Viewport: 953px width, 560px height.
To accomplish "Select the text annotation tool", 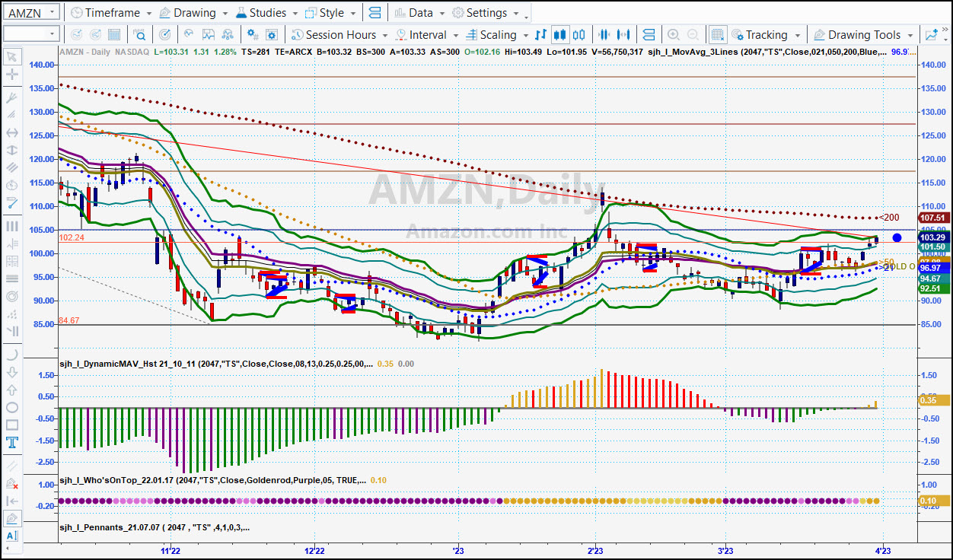I will (x=11, y=443).
